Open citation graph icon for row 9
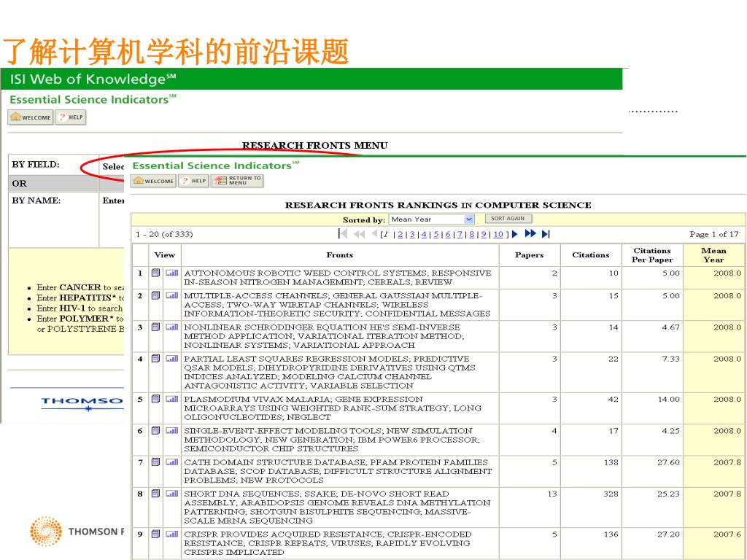This screenshot has height=560, width=747. pyautogui.click(x=172, y=534)
